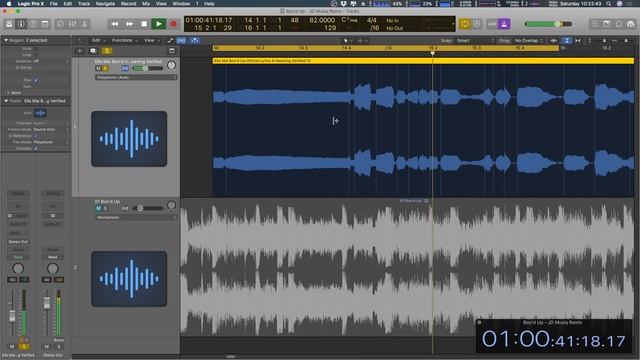Open the Left-click pointer tool menu
640x360 pixels.
click(348, 40)
